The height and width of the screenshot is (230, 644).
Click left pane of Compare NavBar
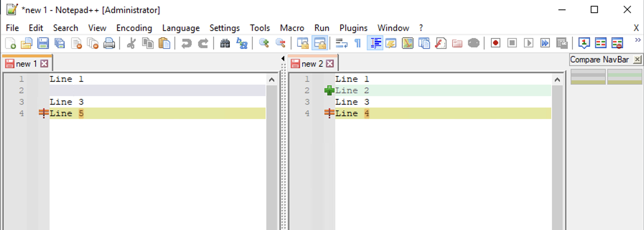588,77
